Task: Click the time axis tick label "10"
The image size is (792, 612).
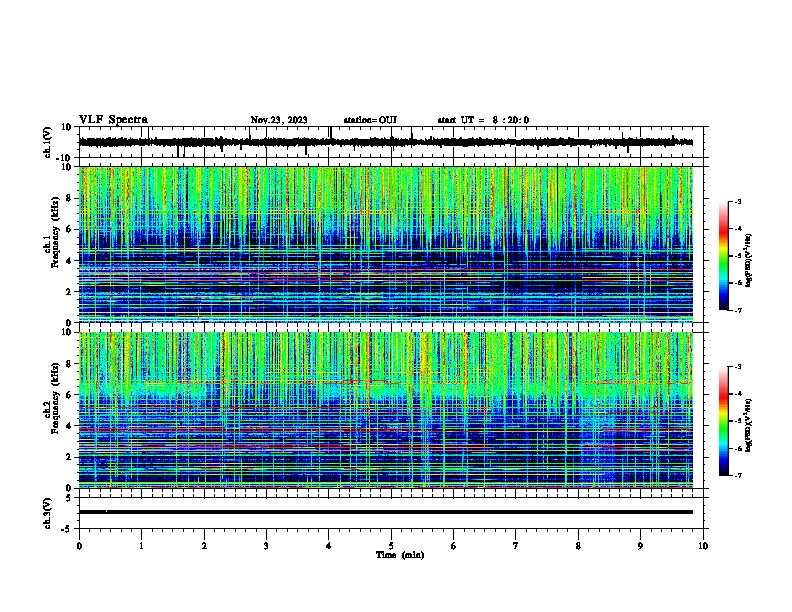Action: tap(703, 546)
